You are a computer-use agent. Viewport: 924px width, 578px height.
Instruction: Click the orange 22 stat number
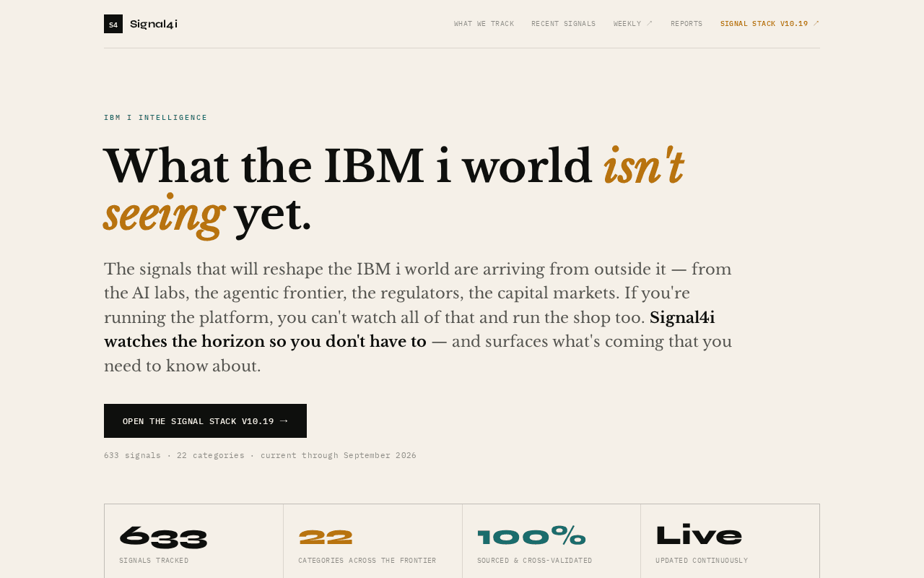[x=326, y=537]
